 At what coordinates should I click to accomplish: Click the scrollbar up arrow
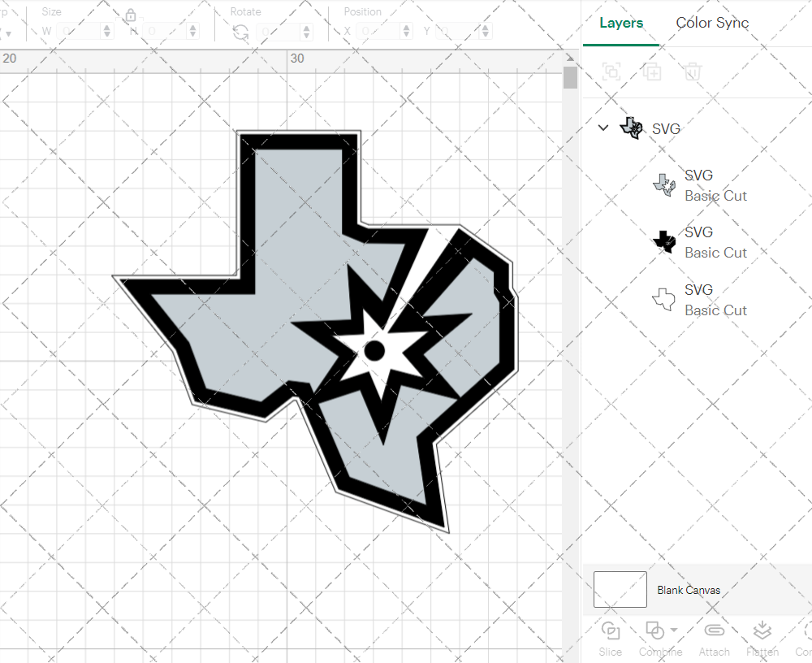[570, 58]
